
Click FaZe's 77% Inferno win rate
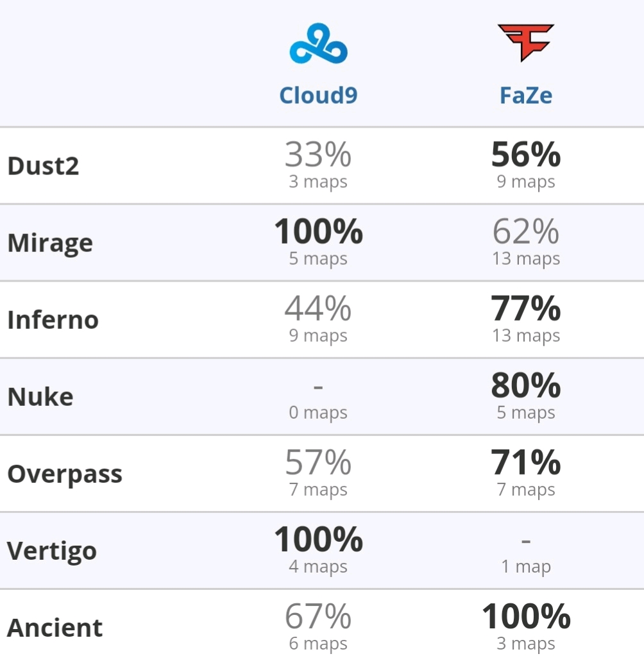[525, 308]
